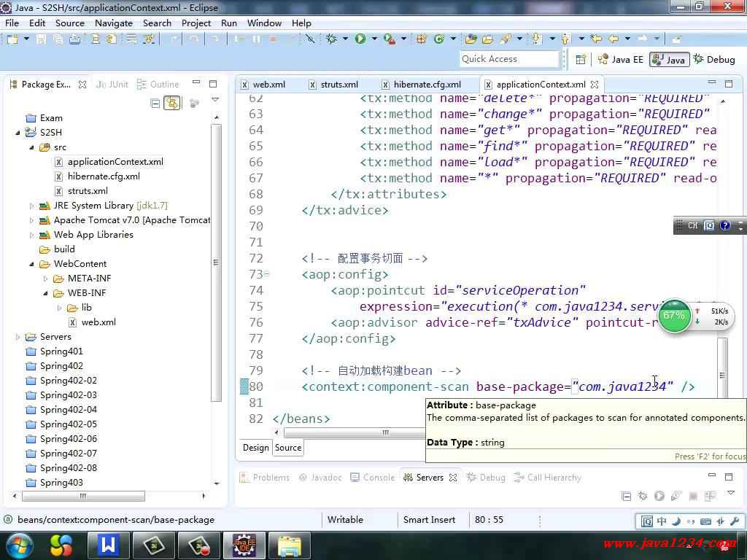The width and height of the screenshot is (747, 560).
Task: Click the New Java Class icon
Action: 438,39
